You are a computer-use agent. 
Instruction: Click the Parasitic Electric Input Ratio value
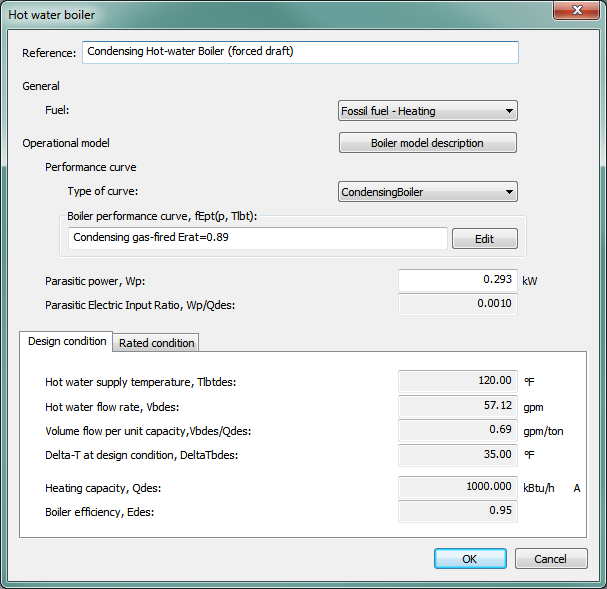pyautogui.click(x=457, y=304)
